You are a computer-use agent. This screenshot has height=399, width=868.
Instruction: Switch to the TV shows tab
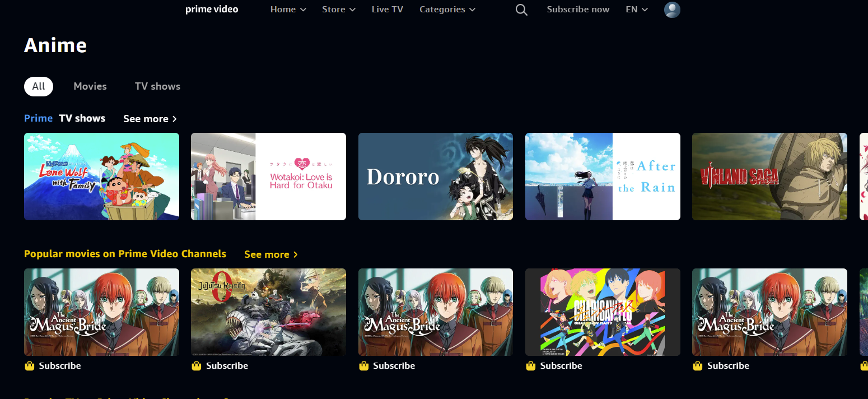tap(157, 86)
